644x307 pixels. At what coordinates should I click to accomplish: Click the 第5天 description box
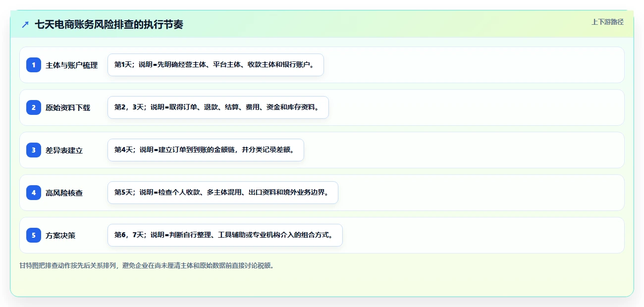223,193
